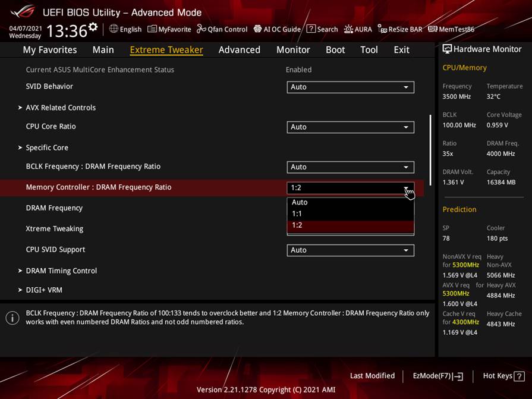Choose Auto in the ratio list
532x399 pixels.
coord(351,202)
